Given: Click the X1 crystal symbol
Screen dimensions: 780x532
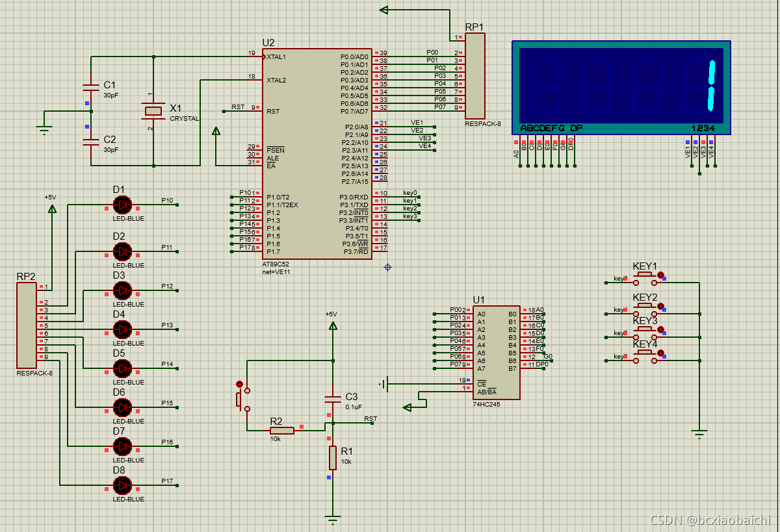Looking at the screenshot, I should 153,111.
